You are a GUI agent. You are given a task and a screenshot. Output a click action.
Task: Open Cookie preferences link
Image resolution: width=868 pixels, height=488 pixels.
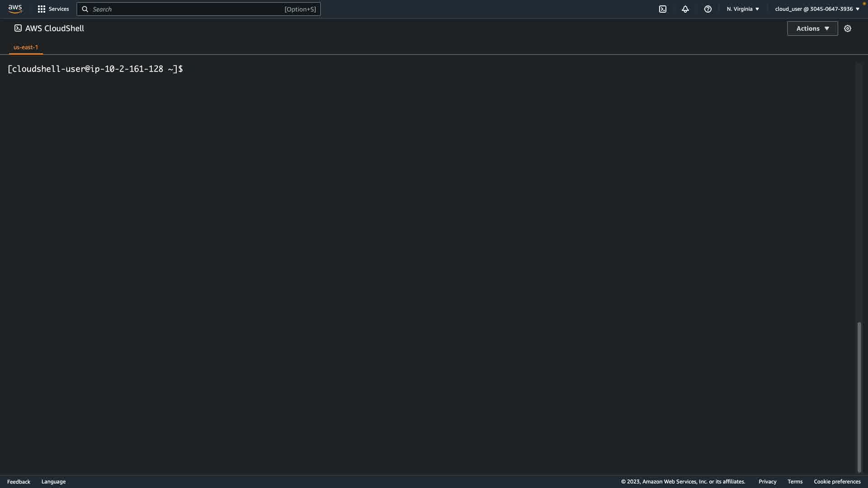coord(837,482)
